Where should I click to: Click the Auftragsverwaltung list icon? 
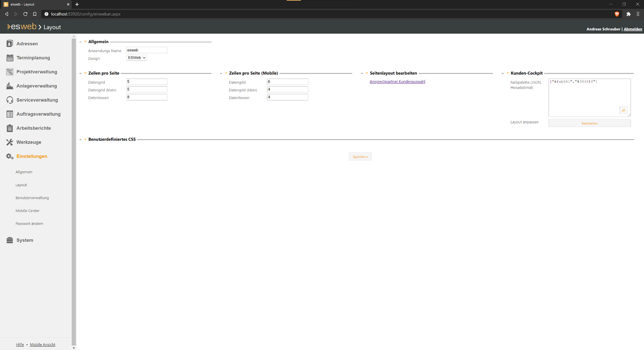pos(9,114)
